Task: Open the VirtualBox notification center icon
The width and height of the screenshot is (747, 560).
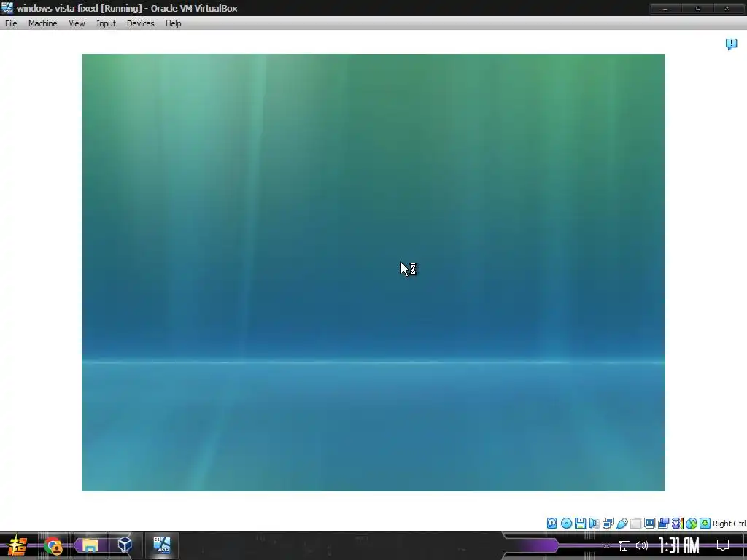Action: click(731, 44)
